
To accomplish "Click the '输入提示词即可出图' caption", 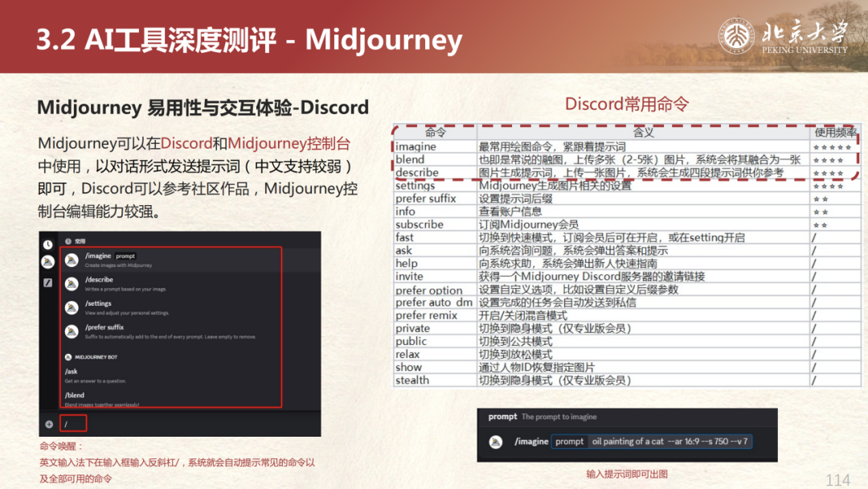I will pos(627,474).
